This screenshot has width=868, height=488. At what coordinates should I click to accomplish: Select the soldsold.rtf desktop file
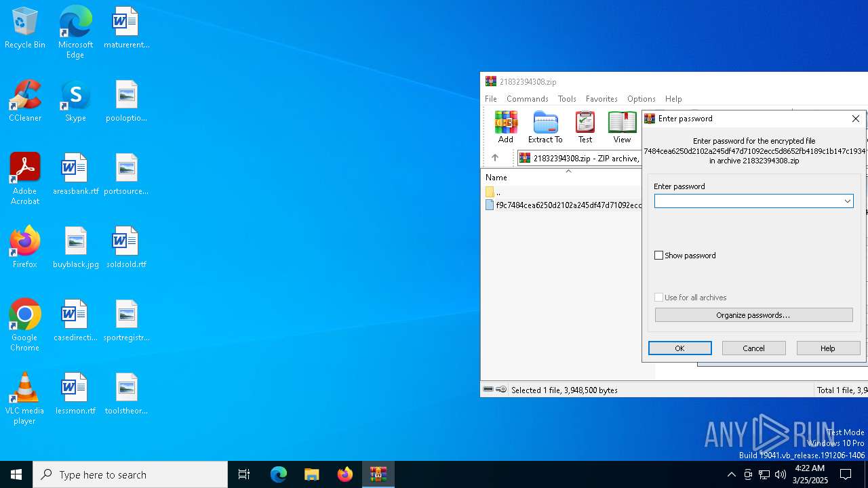126,247
